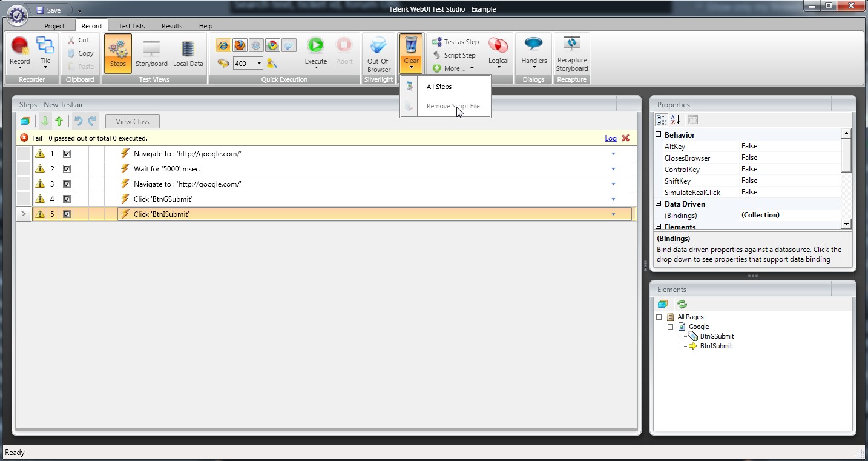Click the Execute play button
This screenshot has height=461, width=868.
(x=315, y=45)
